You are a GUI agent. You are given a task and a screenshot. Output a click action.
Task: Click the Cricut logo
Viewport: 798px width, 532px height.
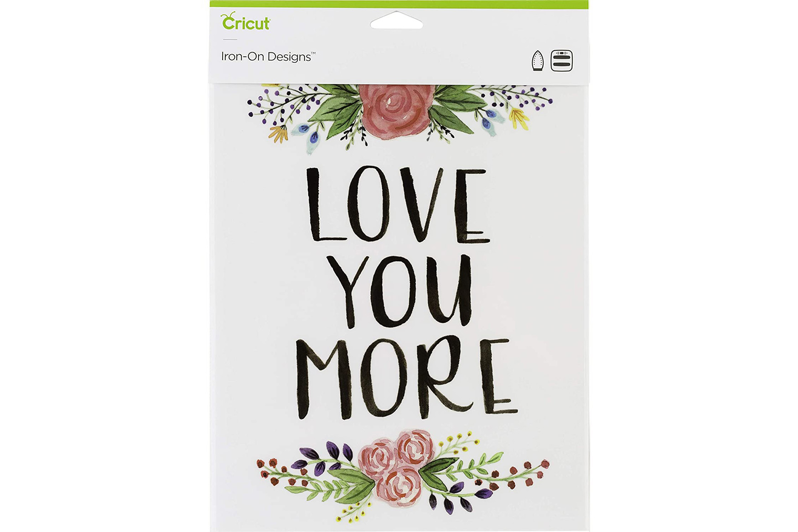(245, 21)
